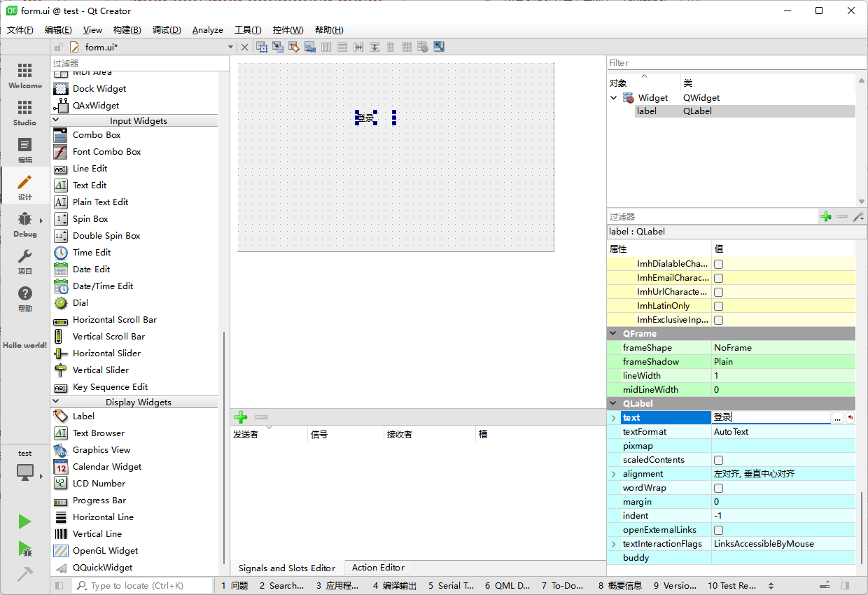Click Adjust Size toolbar icon
Viewport: 868px width, 595px height.
pos(439,47)
